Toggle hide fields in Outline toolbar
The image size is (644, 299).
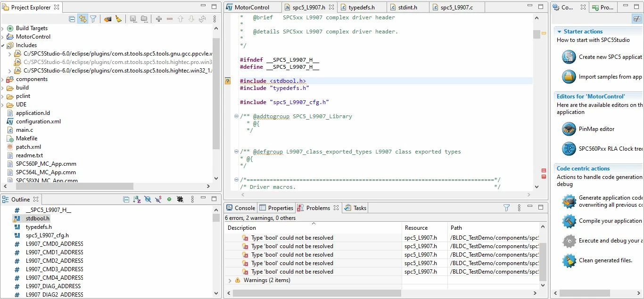click(148, 199)
